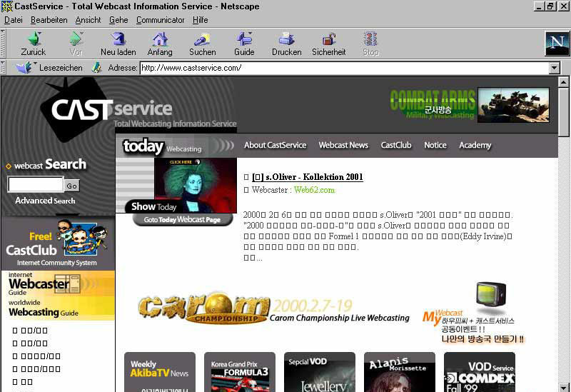Click the Vor forward arrow icon
This screenshot has width=571, height=392.
pyautogui.click(x=76, y=39)
